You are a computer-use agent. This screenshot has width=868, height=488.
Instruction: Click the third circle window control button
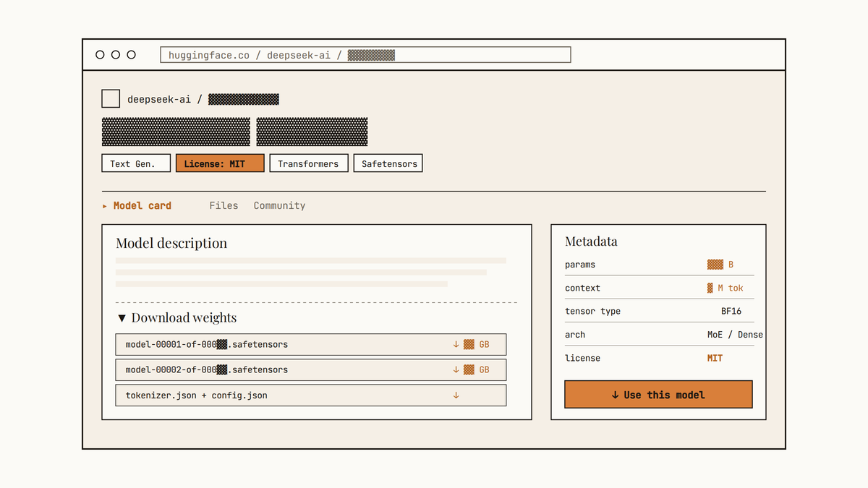[x=131, y=55]
